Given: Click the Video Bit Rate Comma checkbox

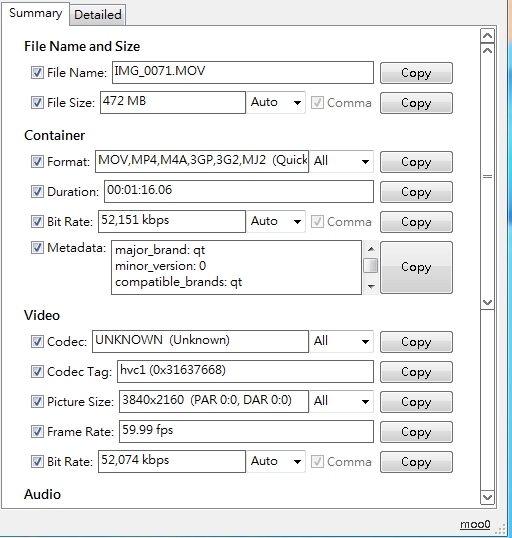Looking at the screenshot, I should click(317, 461).
